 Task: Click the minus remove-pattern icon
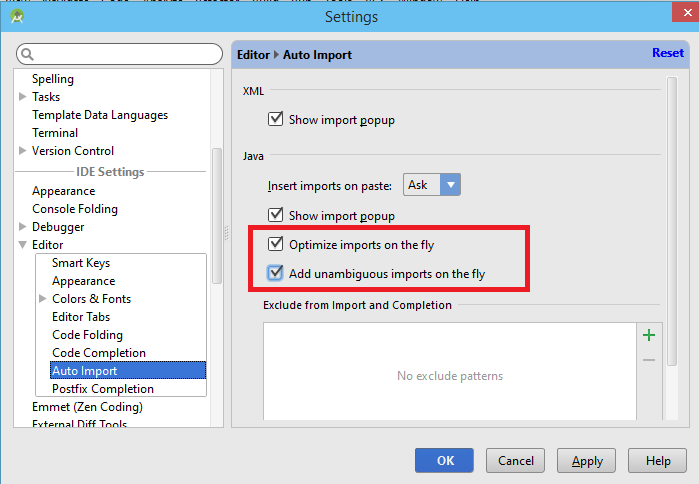648,359
